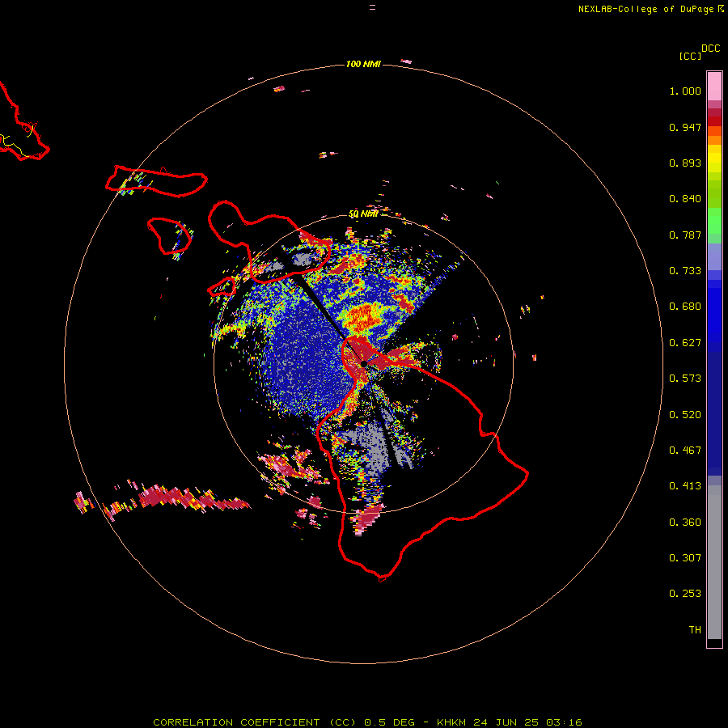Click the Correlation Coefficient KHKM caption text

point(367,722)
